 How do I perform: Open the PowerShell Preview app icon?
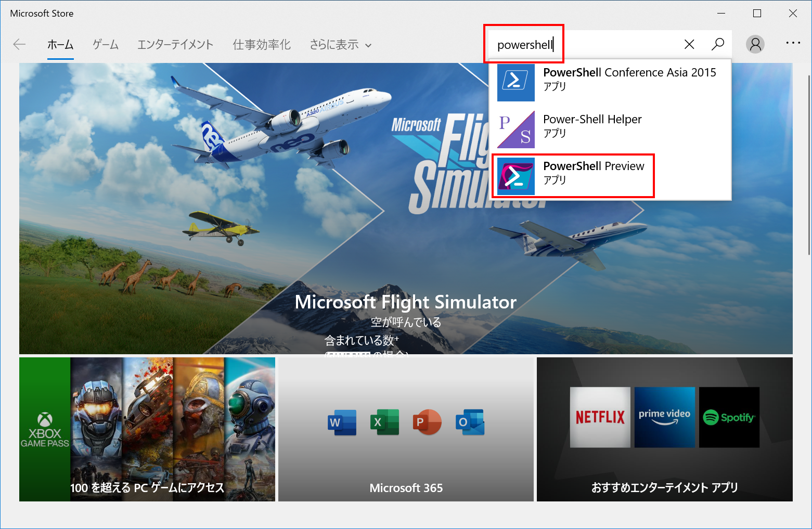[x=515, y=176]
